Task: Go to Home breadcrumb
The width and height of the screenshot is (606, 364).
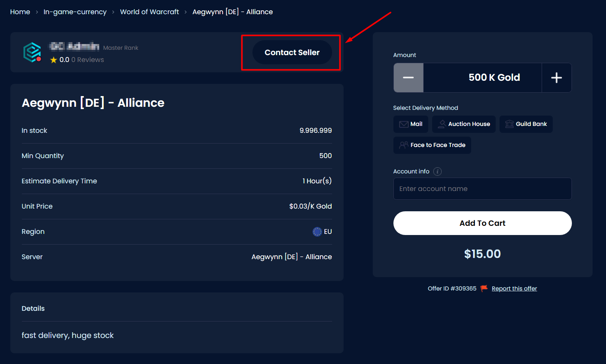Action: point(20,12)
